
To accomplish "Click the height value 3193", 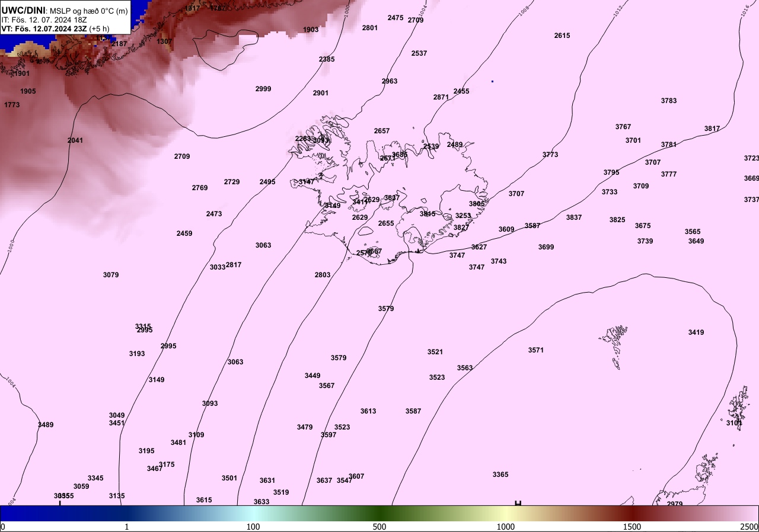I will tap(137, 354).
